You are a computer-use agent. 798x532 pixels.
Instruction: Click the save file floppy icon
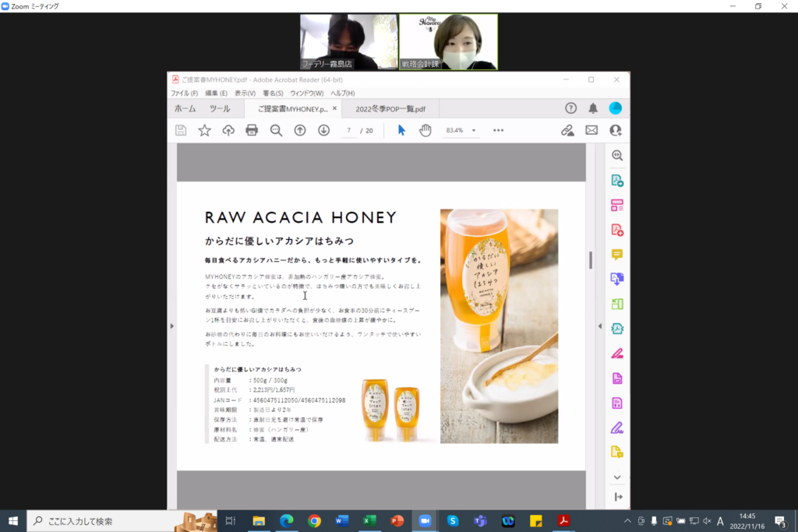click(181, 130)
